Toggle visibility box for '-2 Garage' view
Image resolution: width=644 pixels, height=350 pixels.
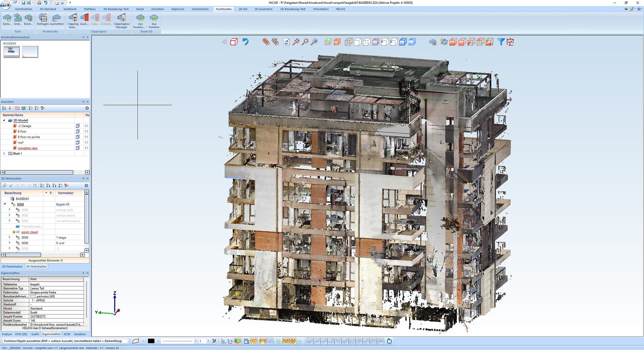(78, 126)
